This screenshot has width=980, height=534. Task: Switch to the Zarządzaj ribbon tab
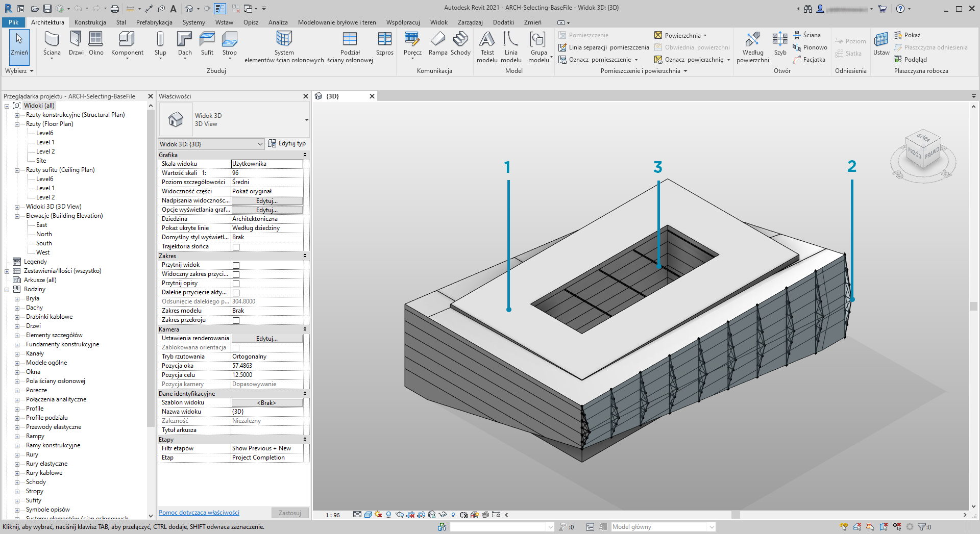coord(470,22)
